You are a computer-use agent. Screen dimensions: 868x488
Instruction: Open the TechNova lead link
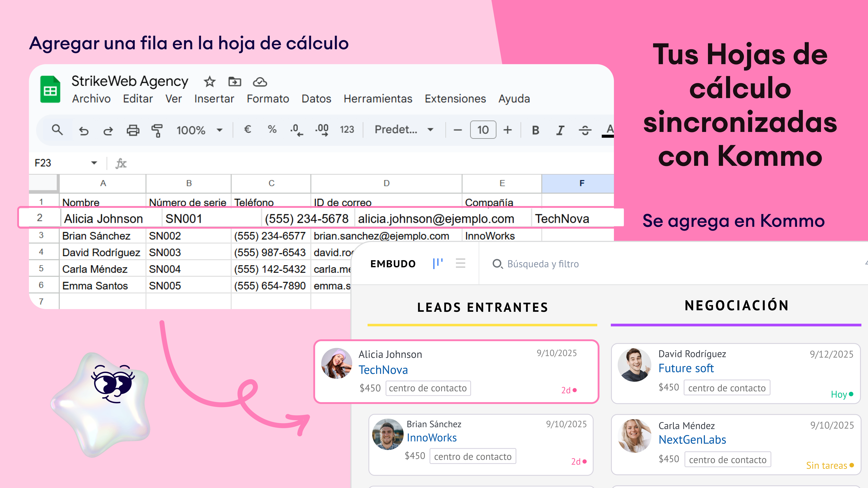tap(383, 370)
